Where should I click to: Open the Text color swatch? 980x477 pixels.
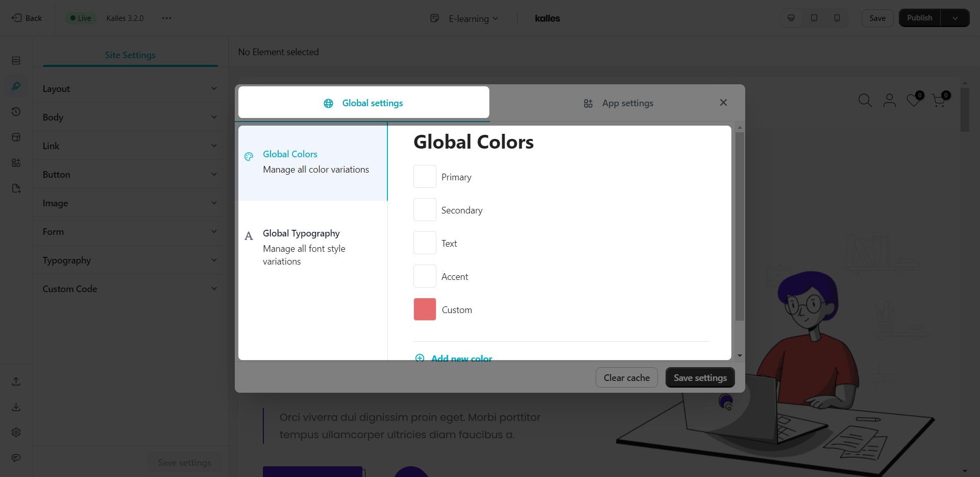(x=425, y=243)
